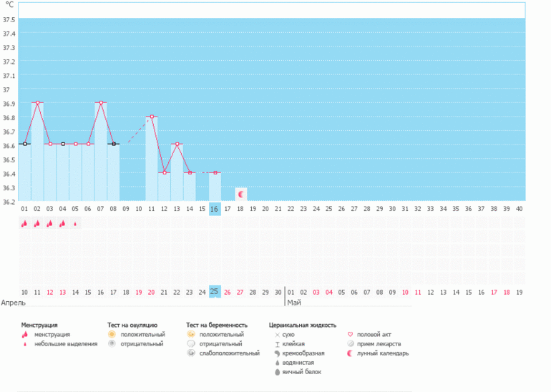
Task: Click the яичный белок drop icon in legend
Action: tap(277, 372)
